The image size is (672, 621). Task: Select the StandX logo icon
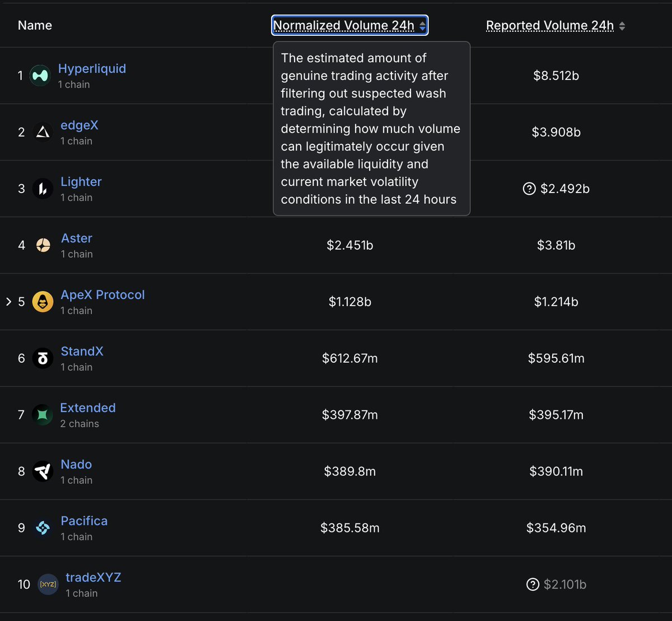click(x=43, y=358)
